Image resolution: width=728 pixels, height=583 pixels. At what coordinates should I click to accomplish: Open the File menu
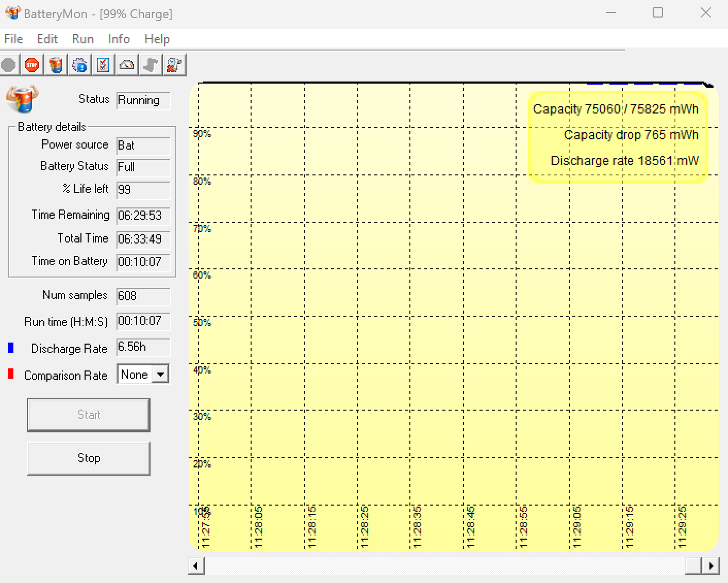13,39
